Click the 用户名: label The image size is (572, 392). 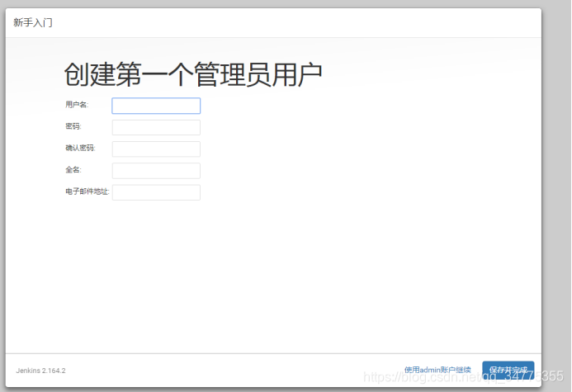77,105
